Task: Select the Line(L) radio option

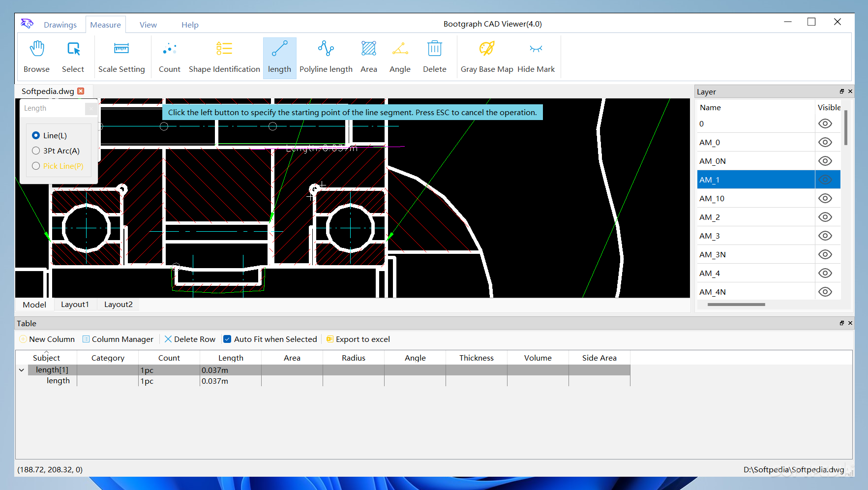Action: tap(49, 135)
